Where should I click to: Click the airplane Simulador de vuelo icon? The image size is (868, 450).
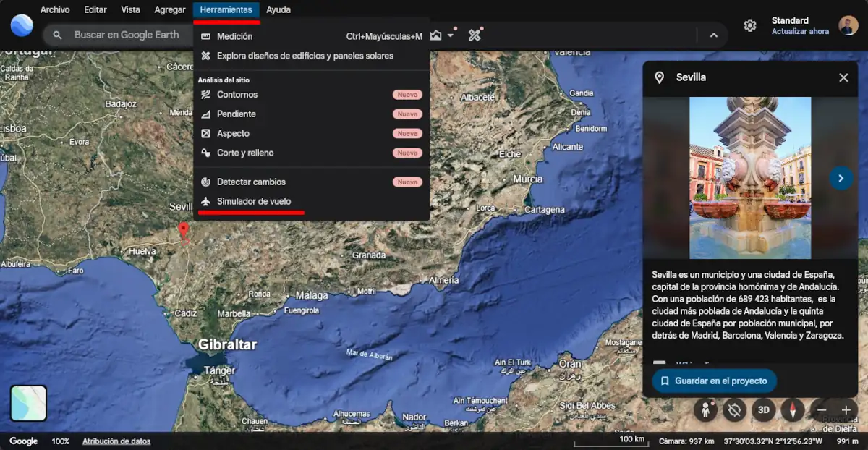click(205, 202)
